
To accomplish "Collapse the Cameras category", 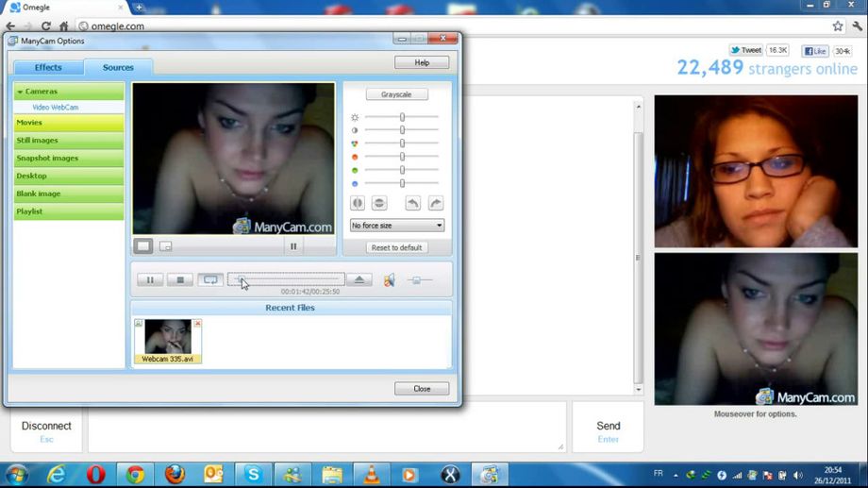I will [20, 92].
